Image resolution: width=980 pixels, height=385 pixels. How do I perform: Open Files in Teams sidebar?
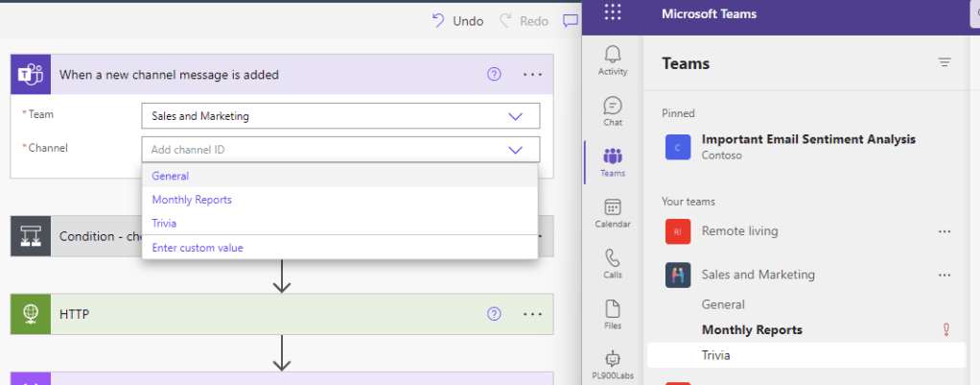point(613,314)
